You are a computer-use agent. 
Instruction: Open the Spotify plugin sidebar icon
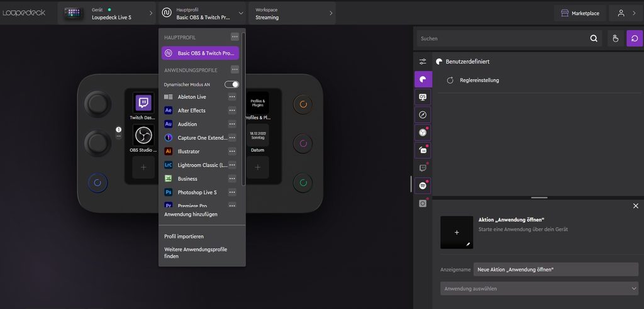pos(423,186)
